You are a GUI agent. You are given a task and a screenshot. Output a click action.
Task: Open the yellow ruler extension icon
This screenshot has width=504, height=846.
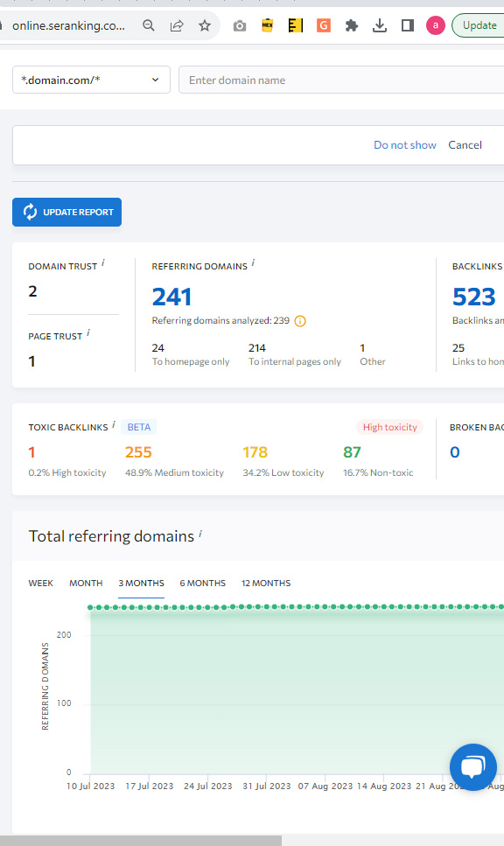[x=295, y=25]
